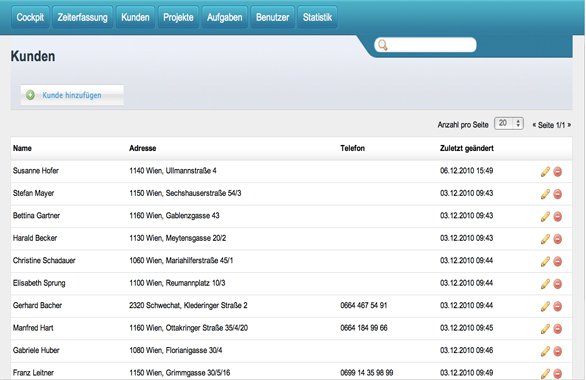Switch to Zeiterfassung tab
The height and width of the screenshot is (380, 586).
(83, 17)
